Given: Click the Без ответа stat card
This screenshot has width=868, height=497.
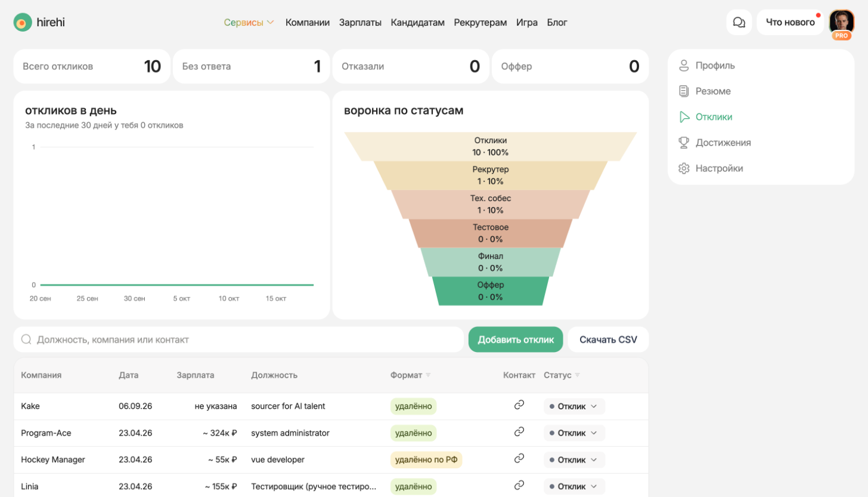Looking at the screenshot, I should (251, 66).
